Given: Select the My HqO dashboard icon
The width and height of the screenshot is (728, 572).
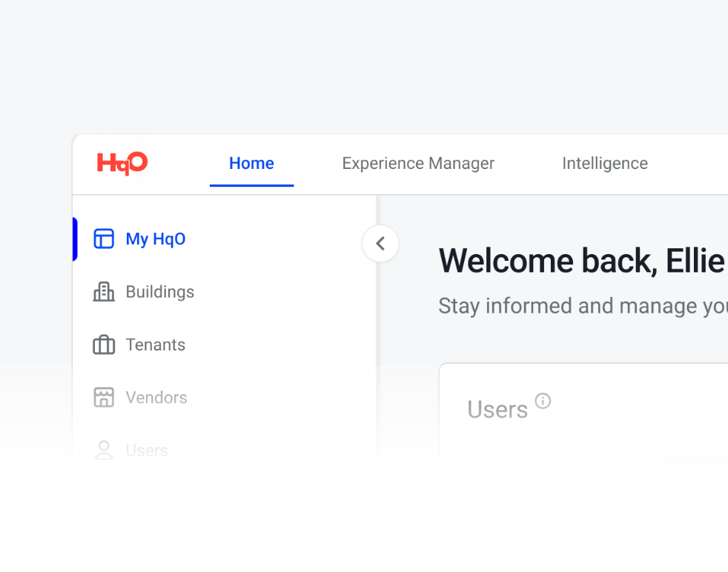Looking at the screenshot, I should [x=104, y=239].
